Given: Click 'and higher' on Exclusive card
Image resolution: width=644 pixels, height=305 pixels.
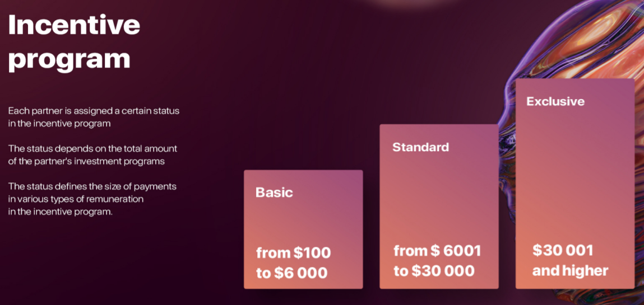Looking at the screenshot, I should [x=570, y=270].
